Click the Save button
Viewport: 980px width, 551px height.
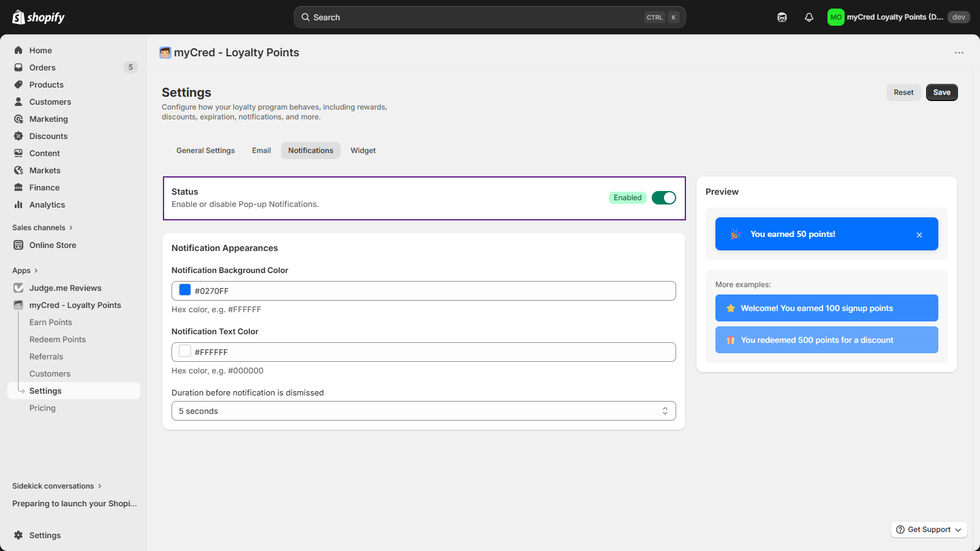[x=941, y=92]
